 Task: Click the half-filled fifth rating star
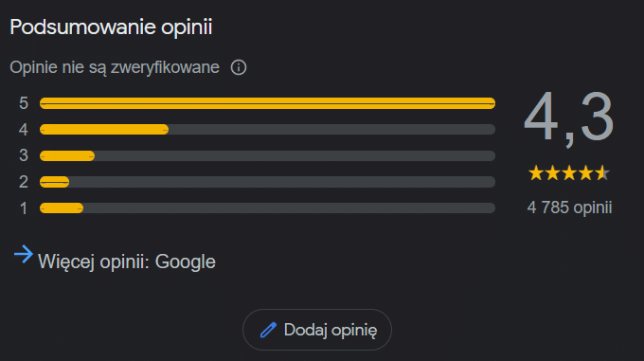(602, 173)
